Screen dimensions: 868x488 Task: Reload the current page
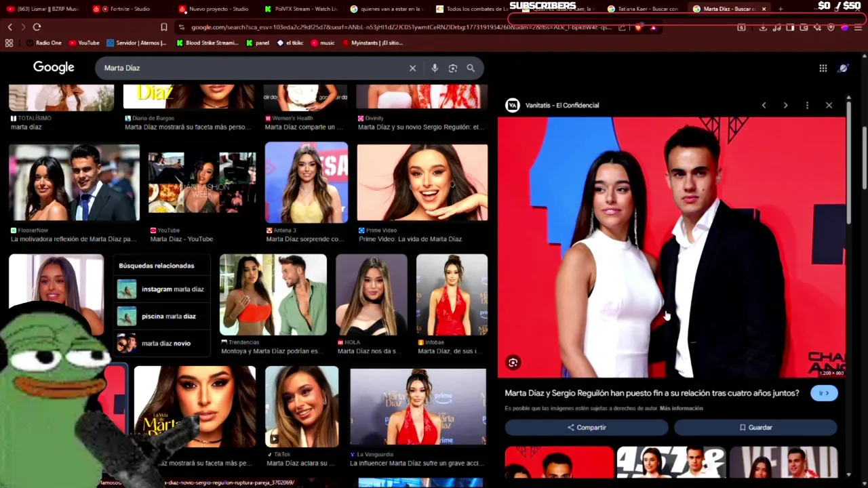pos(37,27)
